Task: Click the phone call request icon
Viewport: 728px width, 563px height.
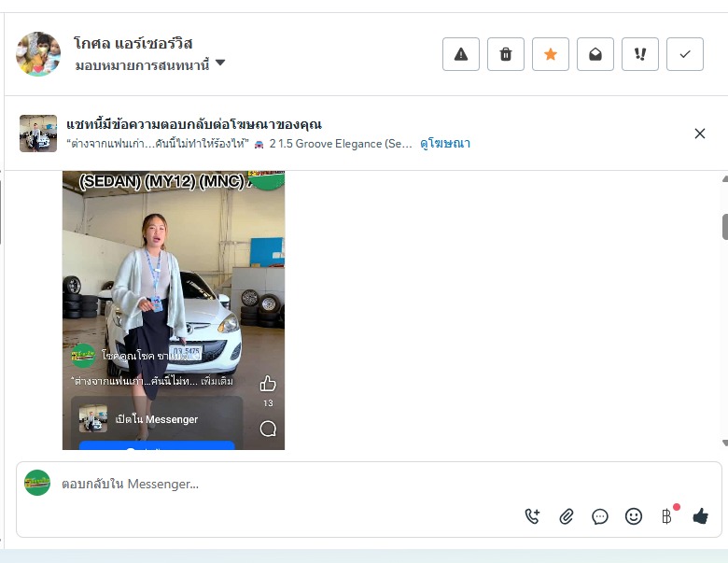Action: [533, 516]
